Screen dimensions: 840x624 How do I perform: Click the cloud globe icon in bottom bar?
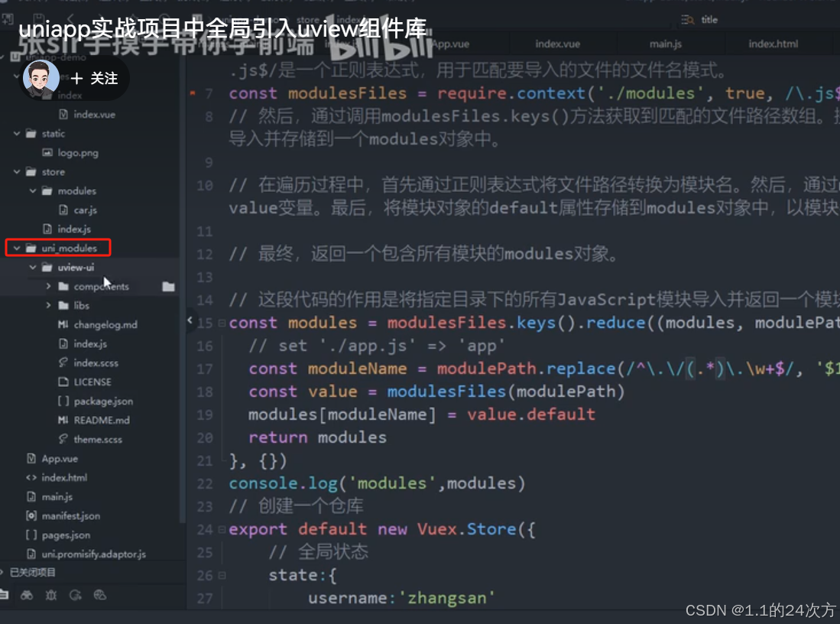pos(99,595)
